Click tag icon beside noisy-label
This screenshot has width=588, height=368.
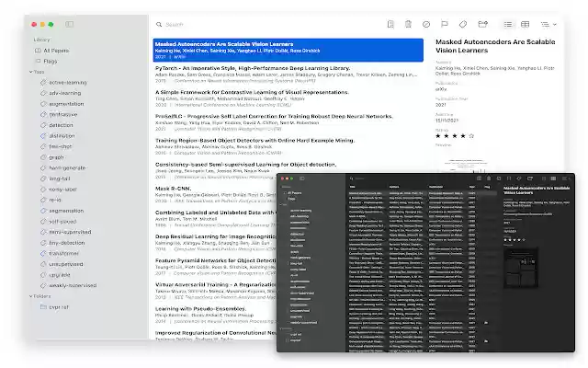pos(43,190)
